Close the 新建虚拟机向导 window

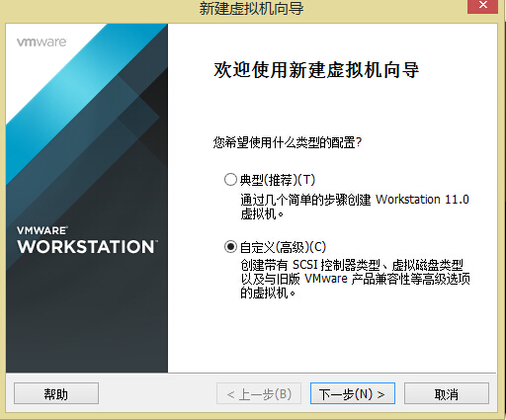pyautogui.click(x=482, y=6)
